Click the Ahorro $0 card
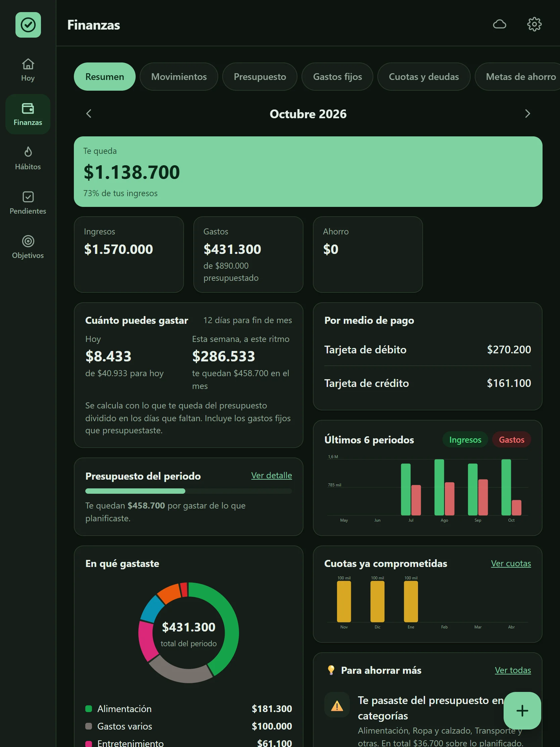Viewport: 560px width, 747px height. (x=368, y=255)
